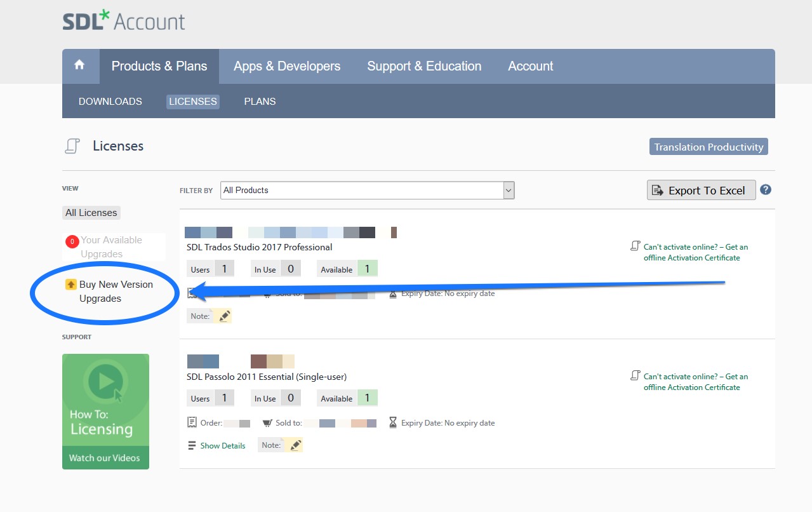Click the Translation Productivity button
Viewport: 812px width, 512px height.
(x=709, y=147)
